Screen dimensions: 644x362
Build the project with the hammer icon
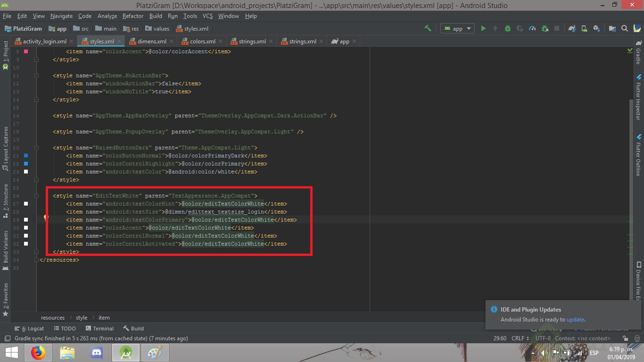coord(428,28)
